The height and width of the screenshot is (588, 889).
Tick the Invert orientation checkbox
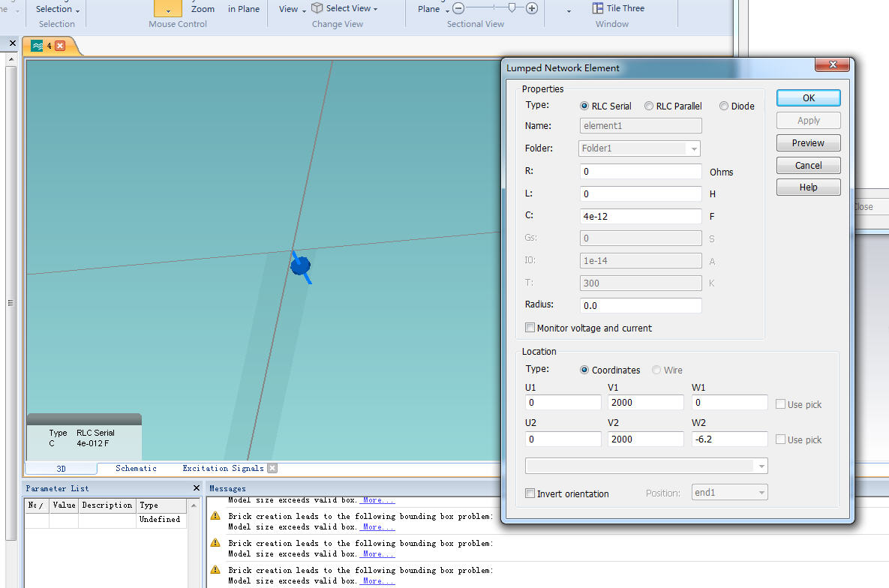coord(530,493)
